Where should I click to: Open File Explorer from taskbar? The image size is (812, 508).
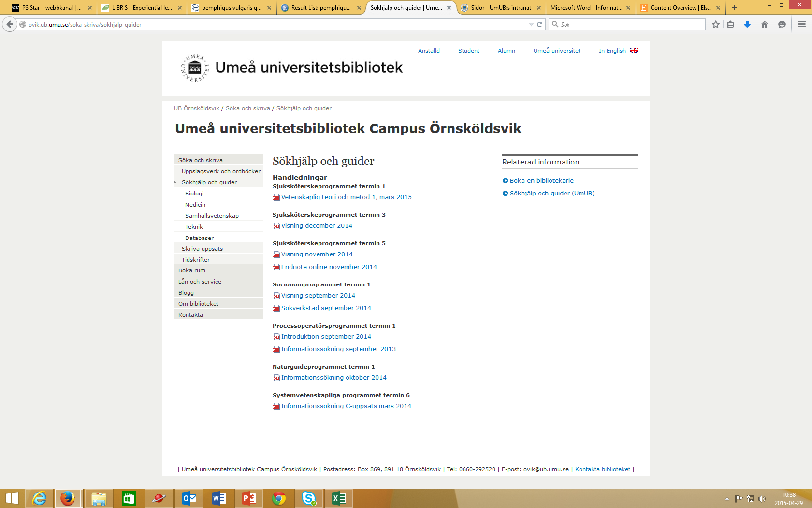pos(99,498)
